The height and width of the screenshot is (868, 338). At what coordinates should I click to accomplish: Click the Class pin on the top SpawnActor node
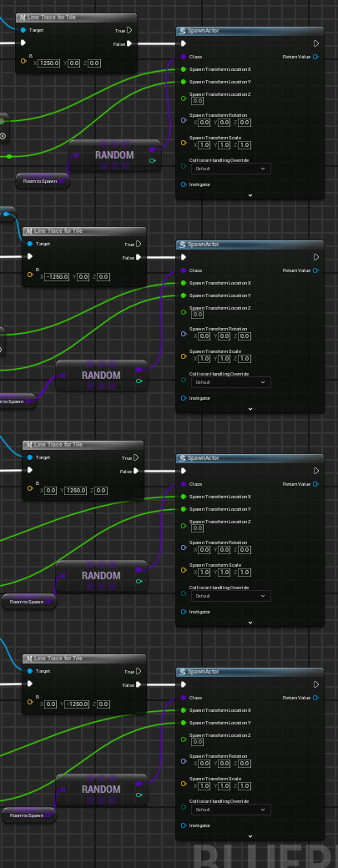[x=184, y=57]
